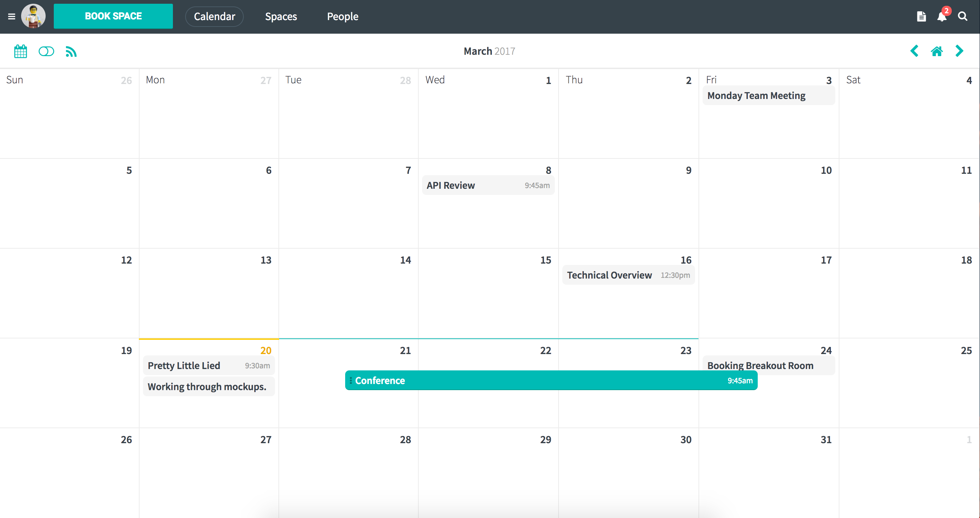This screenshot has width=980, height=518.
Task: Select day 29 date number
Action: point(546,440)
